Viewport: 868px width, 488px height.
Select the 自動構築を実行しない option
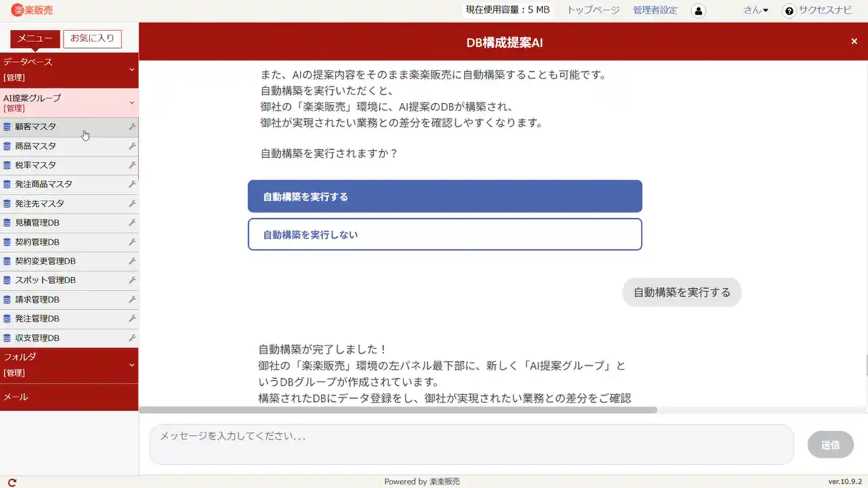(445, 233)
